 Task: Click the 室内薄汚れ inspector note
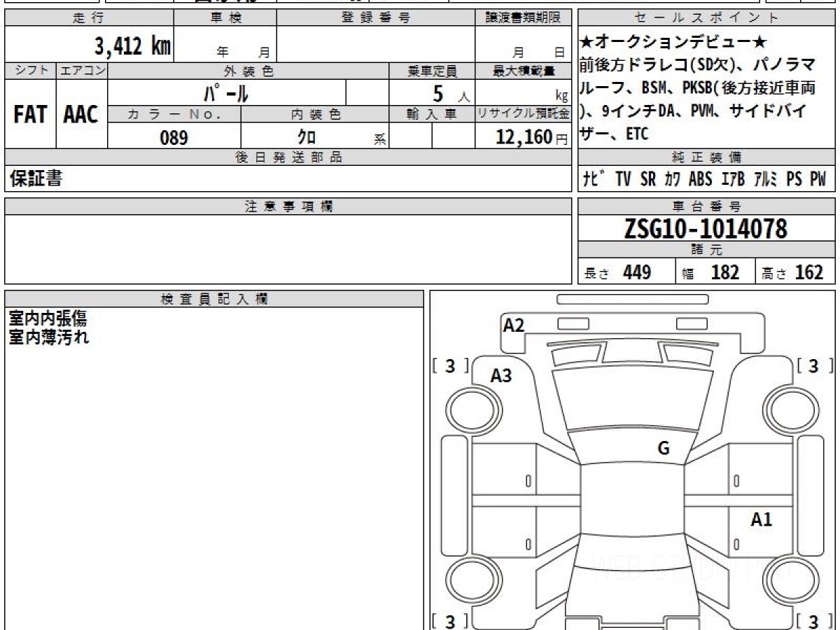click(x=48, y=337)
